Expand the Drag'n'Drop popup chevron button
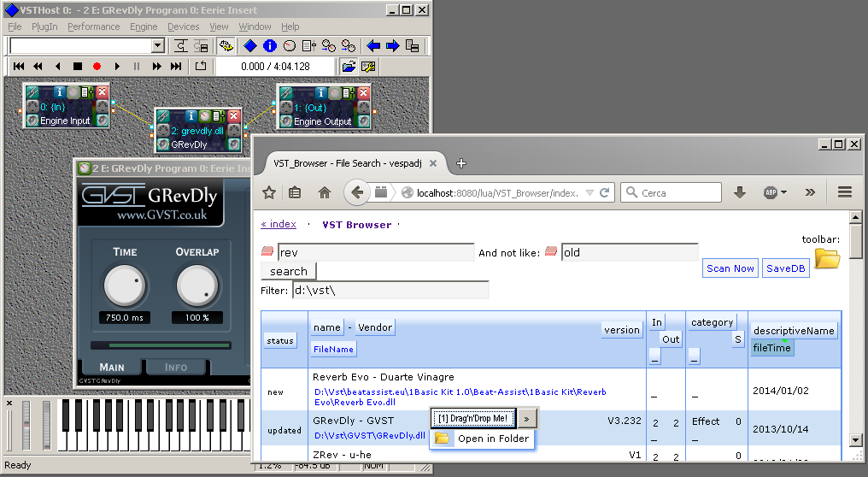This screenshot has width=868, height=477. click(x=526, y=419)
